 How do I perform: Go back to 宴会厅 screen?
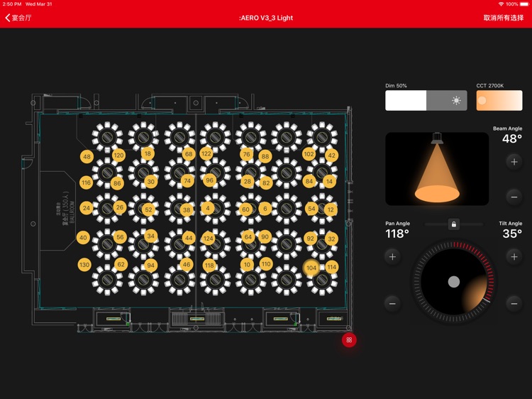click(x=18, y=18)
